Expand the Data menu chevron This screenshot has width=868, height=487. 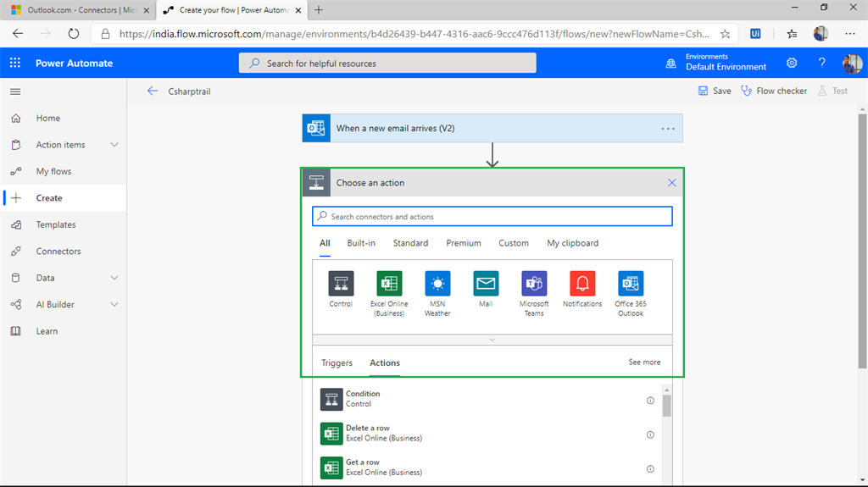(114, 278)
